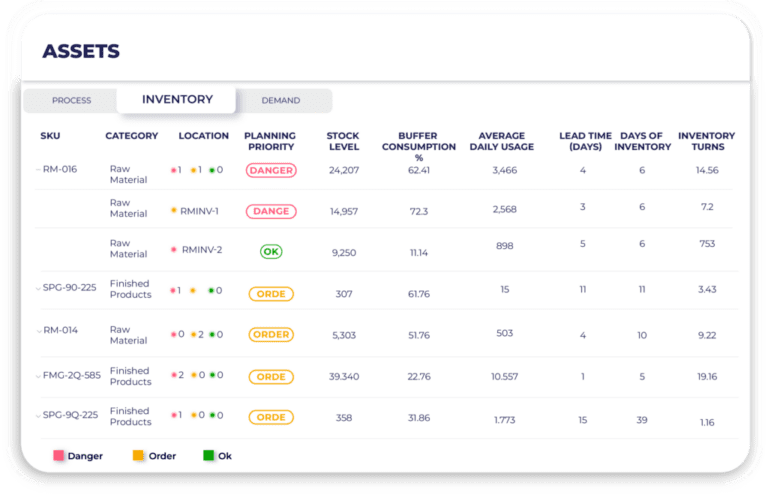Click the pink Danger legend swatch
This screenshot has width=768, height=495.
click(x=58, y=456)
